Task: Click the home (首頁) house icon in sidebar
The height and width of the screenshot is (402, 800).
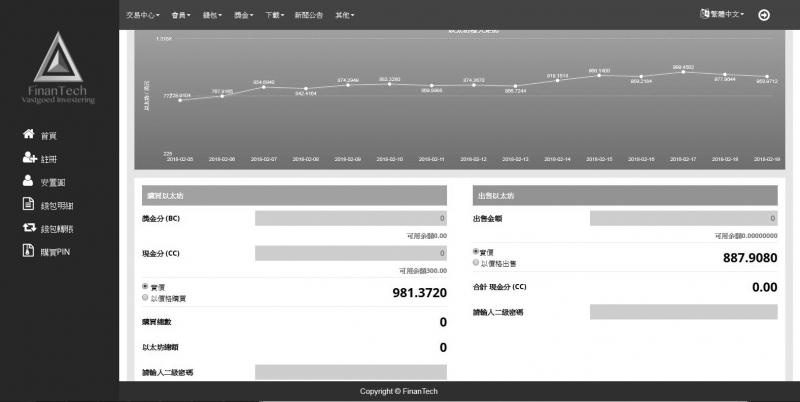Action: 28,135
